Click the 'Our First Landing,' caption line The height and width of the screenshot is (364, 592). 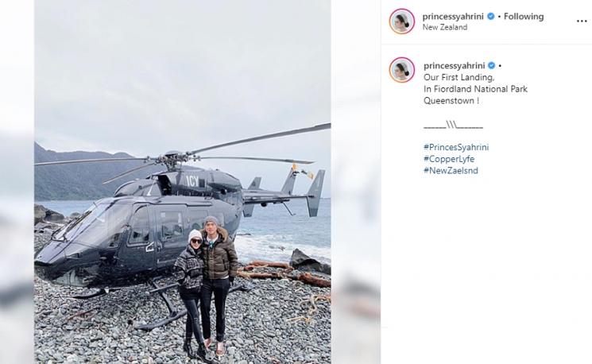click(459, 77)
